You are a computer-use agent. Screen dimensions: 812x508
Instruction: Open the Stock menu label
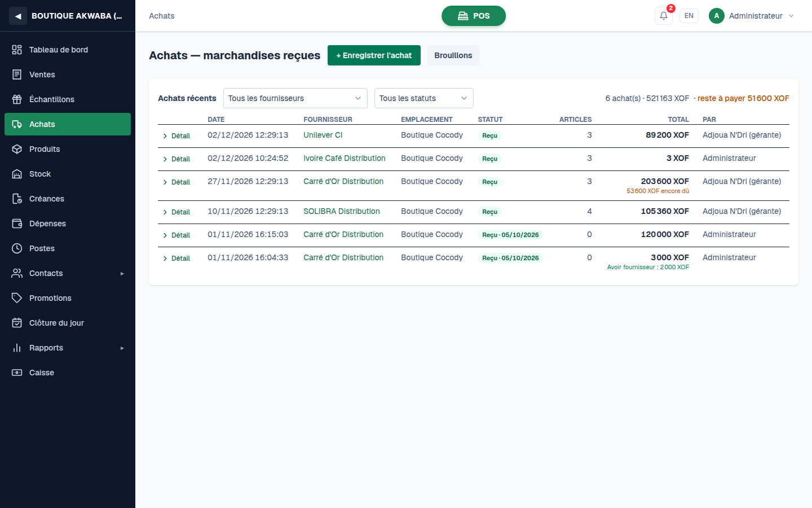[40, 174]
